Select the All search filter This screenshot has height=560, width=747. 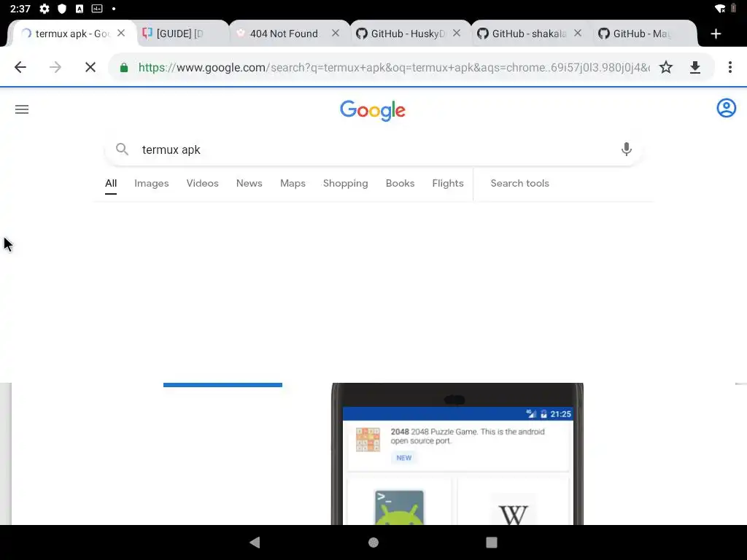111,183
